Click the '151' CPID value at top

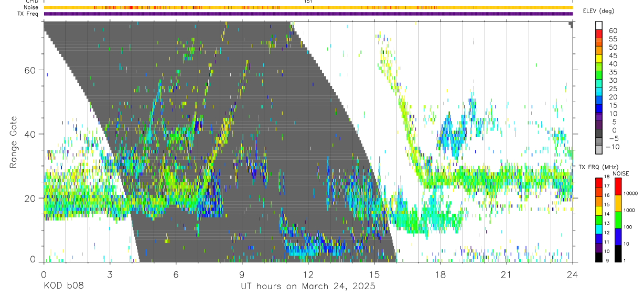(308, 2)
